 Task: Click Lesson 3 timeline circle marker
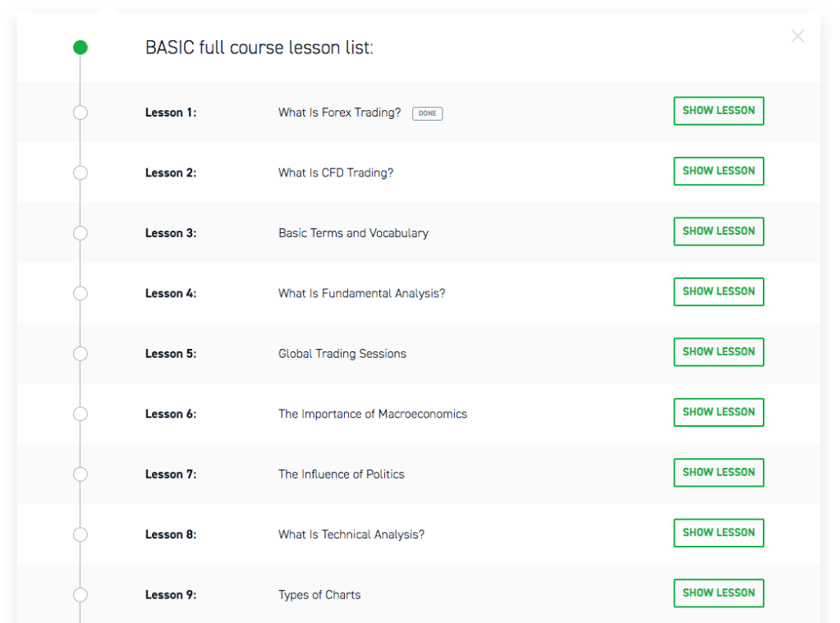click(x=80, y=233)
